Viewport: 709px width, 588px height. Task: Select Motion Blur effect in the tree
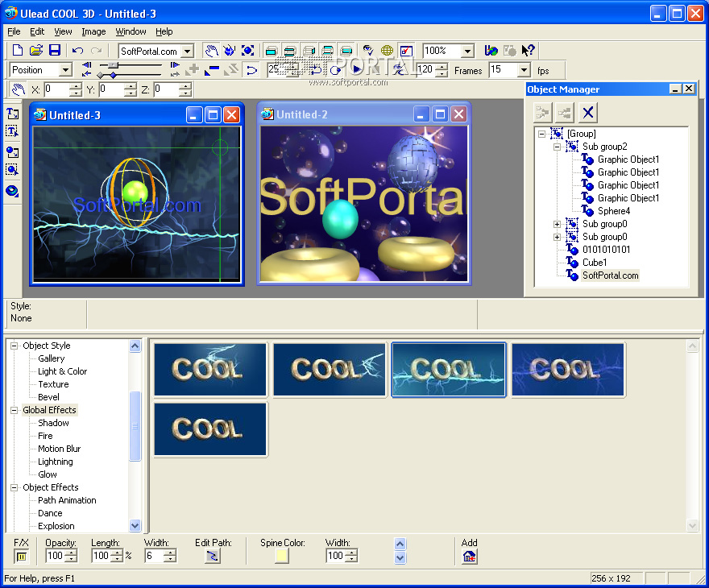click(60, 449)
